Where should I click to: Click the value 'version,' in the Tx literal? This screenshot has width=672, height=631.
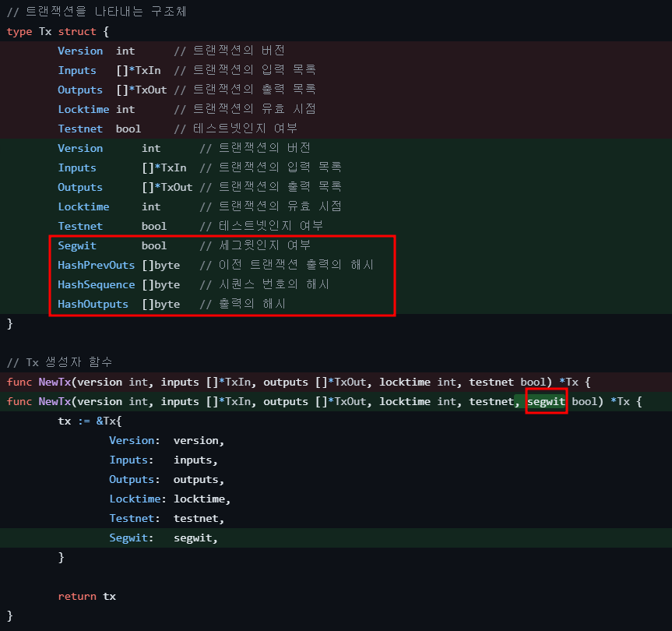(199, 441)
